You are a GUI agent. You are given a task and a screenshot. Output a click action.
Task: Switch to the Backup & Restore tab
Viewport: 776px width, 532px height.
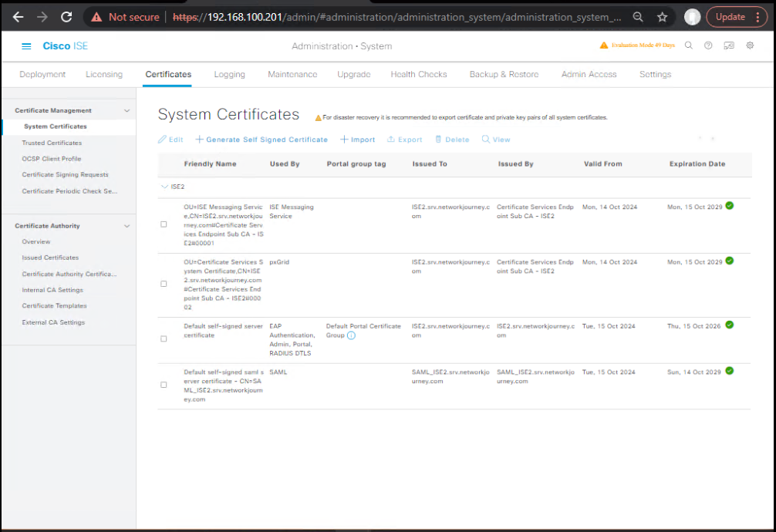pyautogui.click(x=504, y=74)
